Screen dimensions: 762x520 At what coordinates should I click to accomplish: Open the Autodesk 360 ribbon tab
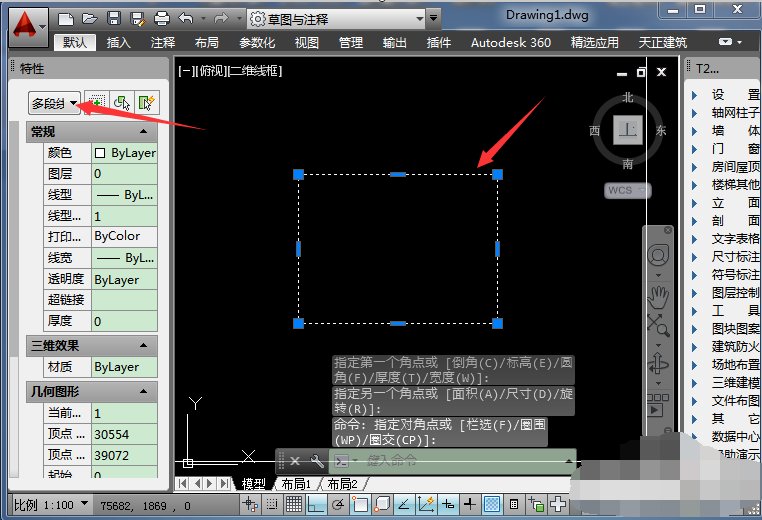[511, 43]
